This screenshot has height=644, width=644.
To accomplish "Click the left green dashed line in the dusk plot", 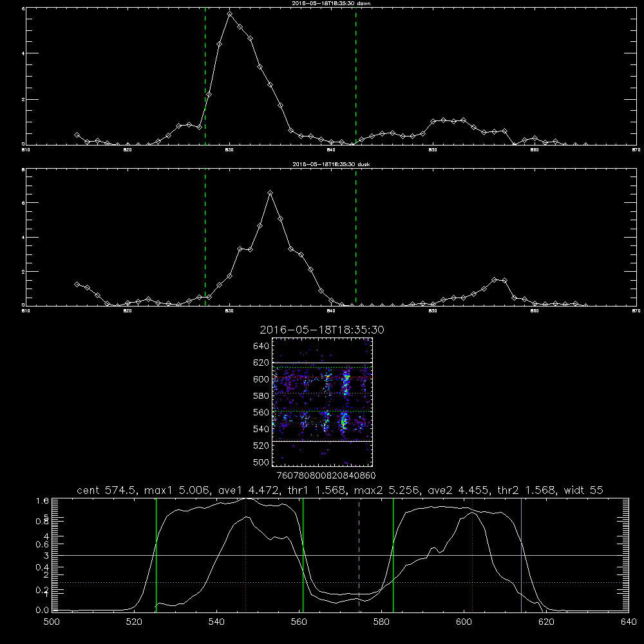I will [205, 238].
